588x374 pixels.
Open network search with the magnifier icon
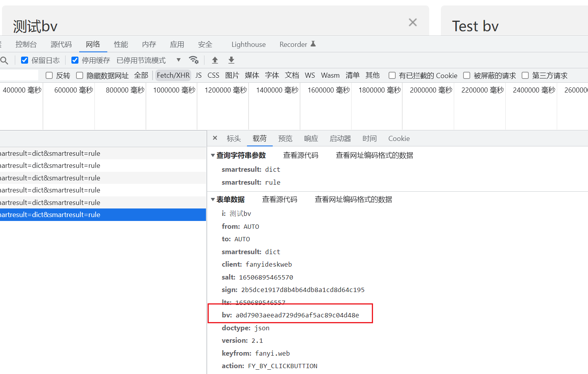click(4, 60)
